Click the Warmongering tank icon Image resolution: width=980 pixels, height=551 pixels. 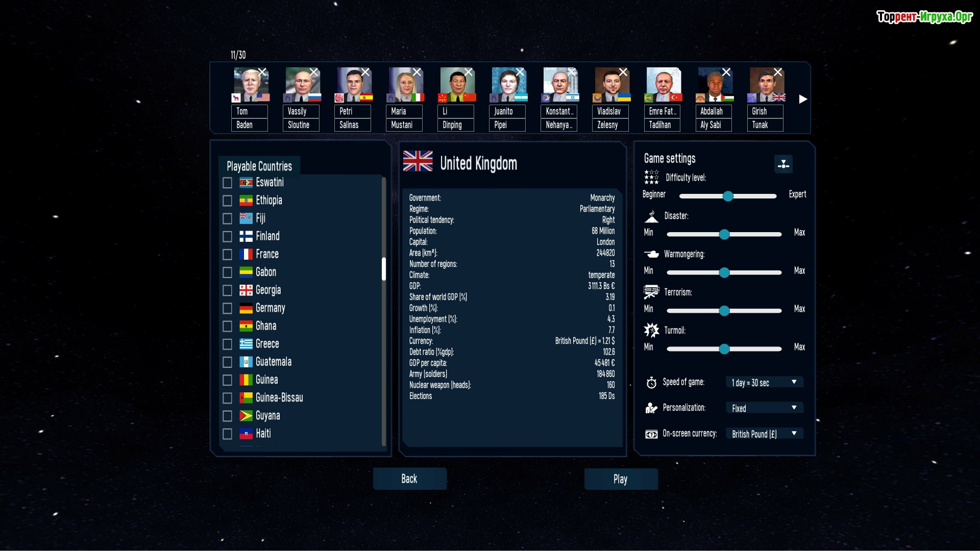651,254
